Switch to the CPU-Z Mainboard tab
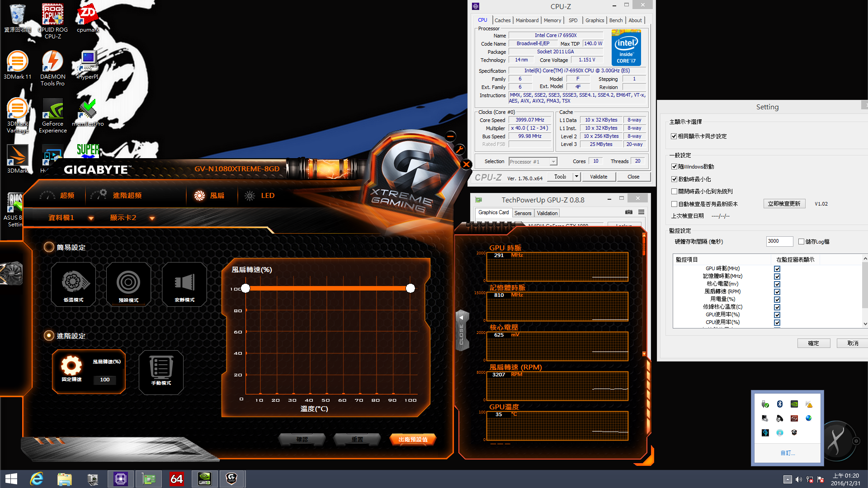 click(527, 20)
